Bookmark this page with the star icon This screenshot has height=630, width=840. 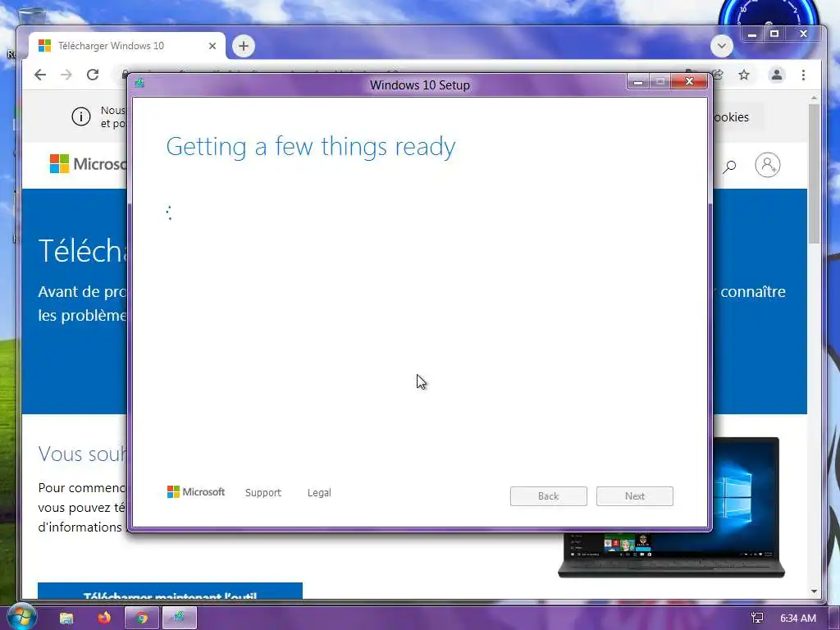coord(743,75)
